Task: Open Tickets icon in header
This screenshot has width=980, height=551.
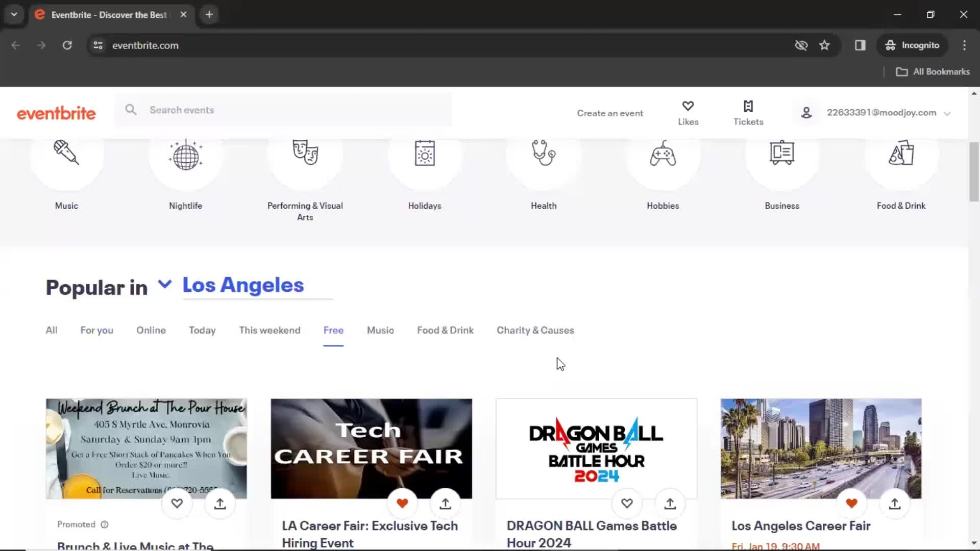Action: (x=748, y=106)
